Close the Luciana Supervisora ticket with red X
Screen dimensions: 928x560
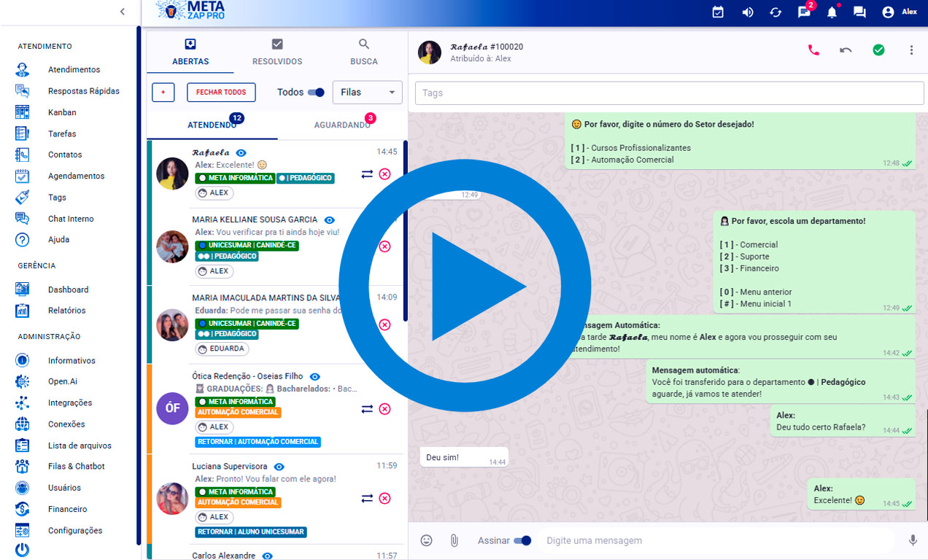[x=384, y=499]
